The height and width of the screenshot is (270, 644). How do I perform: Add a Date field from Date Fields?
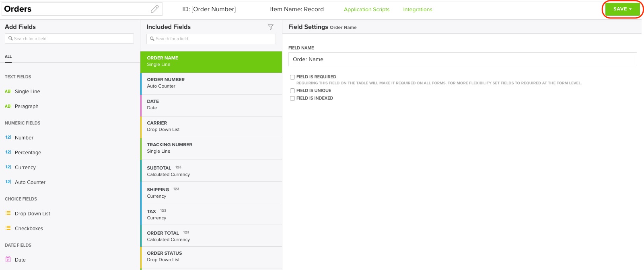pyautogui.click(x=20, y=260)
